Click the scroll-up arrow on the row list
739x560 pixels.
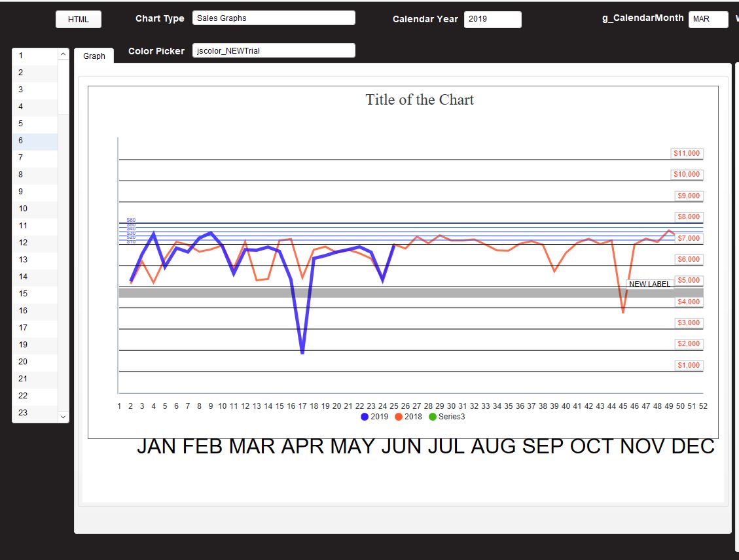pyautogui.click(x=63, y=55)
